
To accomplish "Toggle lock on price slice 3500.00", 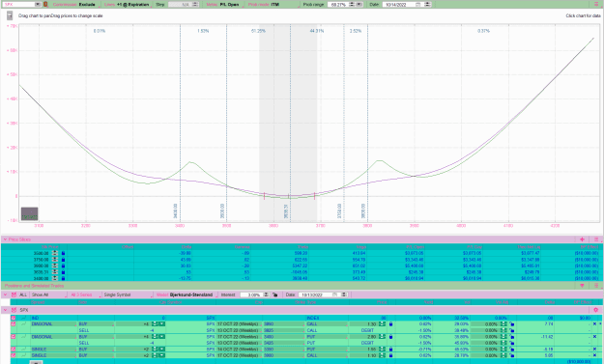I will pos(63,253).
